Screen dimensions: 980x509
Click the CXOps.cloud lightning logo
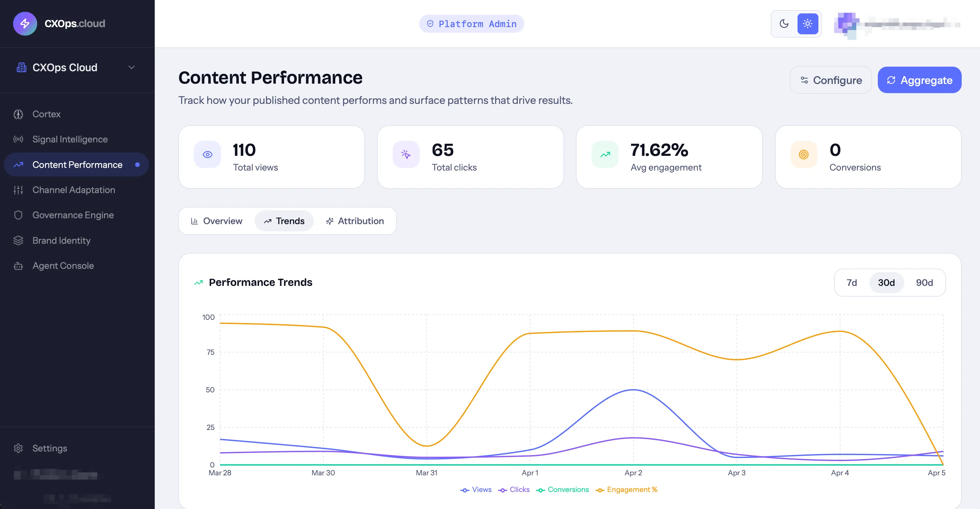pyautogui.click(x=25, y=24)
